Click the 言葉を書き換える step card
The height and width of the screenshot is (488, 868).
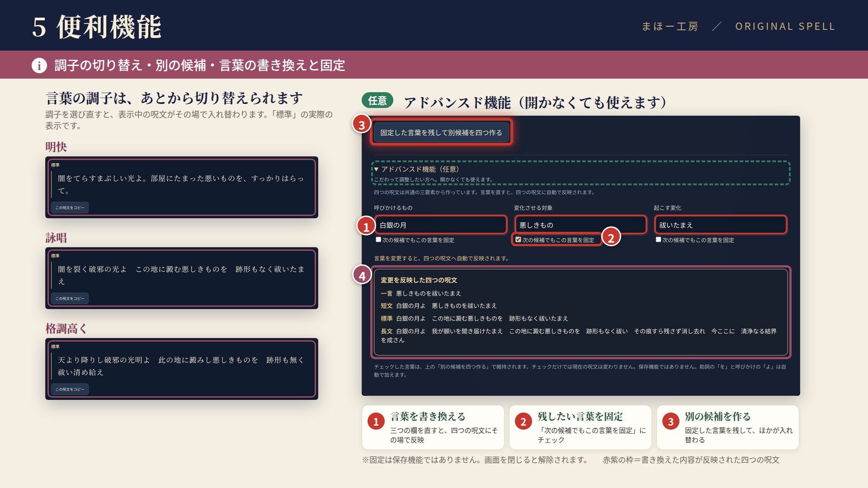(433, 427)
